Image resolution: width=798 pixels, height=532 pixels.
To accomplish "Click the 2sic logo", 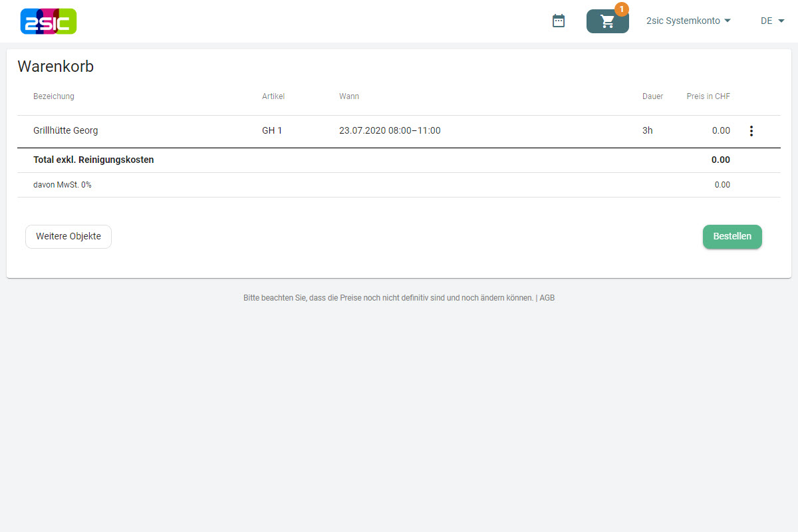I will click(x=49, y=21).
